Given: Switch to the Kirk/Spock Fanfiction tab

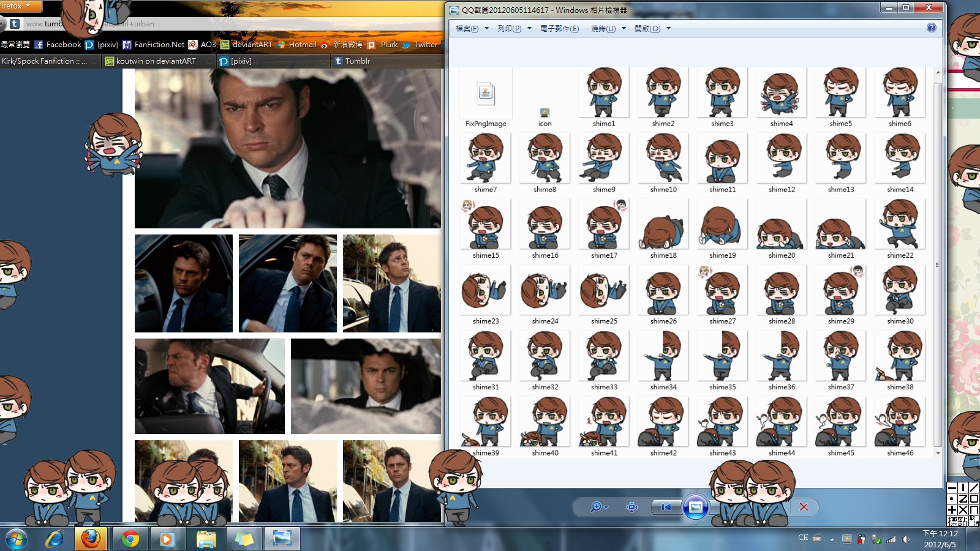Looking at the screenshot, I should [x=50, y=61].
